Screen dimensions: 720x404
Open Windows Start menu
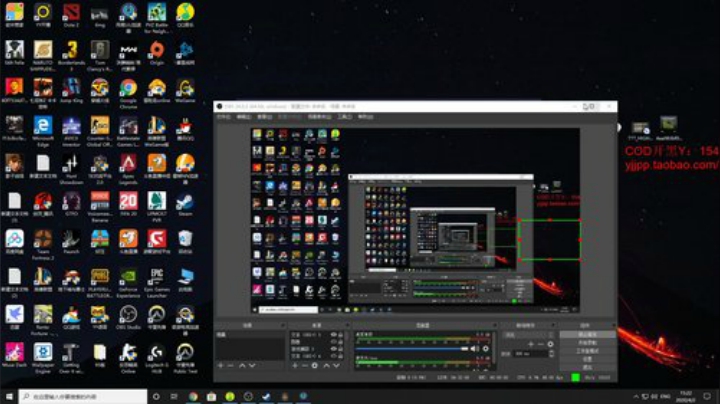[x=9, y=396]
